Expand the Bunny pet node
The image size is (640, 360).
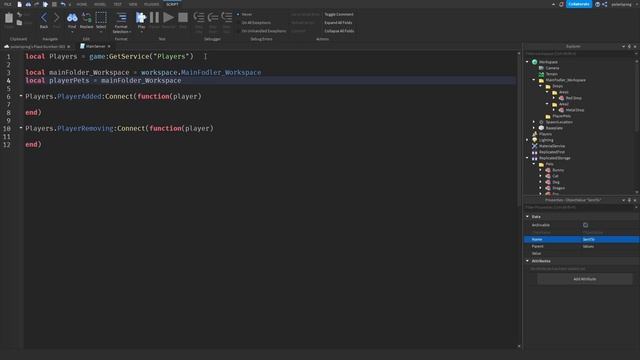[540, 170]
